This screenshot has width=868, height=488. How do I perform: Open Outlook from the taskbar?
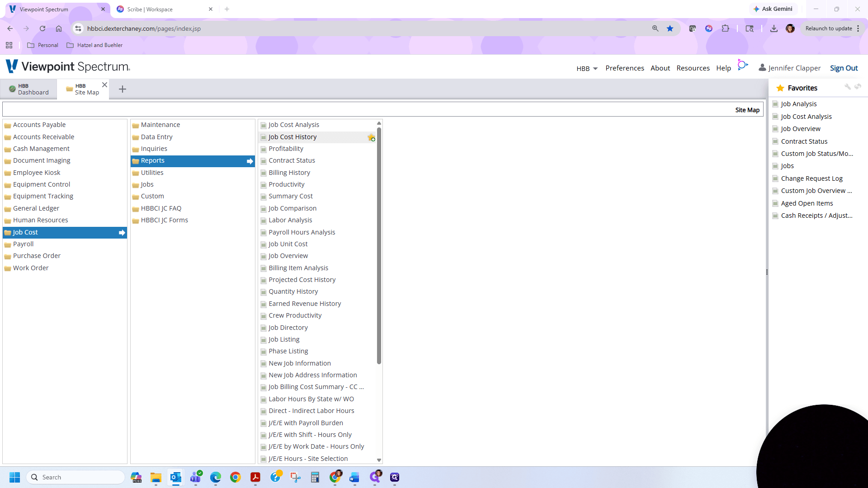pyautogui.click(x=175, y=477)
